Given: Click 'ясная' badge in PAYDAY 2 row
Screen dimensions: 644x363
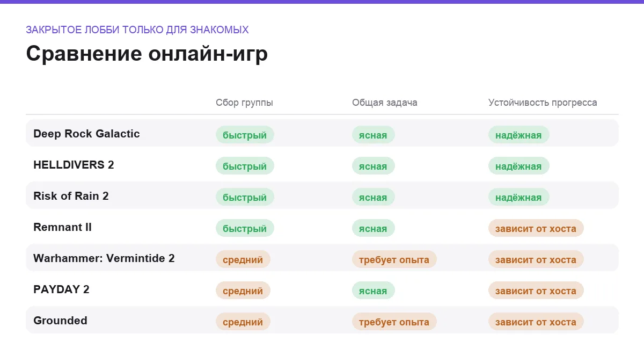Looking at the screenshot, I should [373, 291].
